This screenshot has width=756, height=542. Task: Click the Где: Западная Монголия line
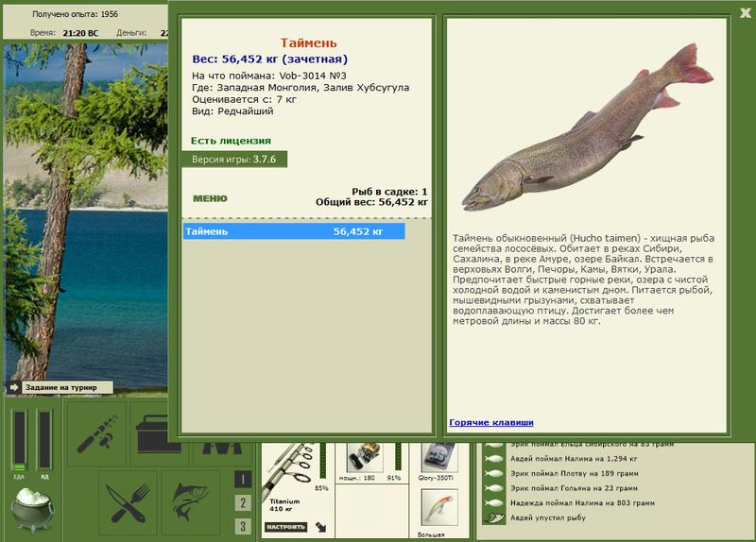click(301, 88)
